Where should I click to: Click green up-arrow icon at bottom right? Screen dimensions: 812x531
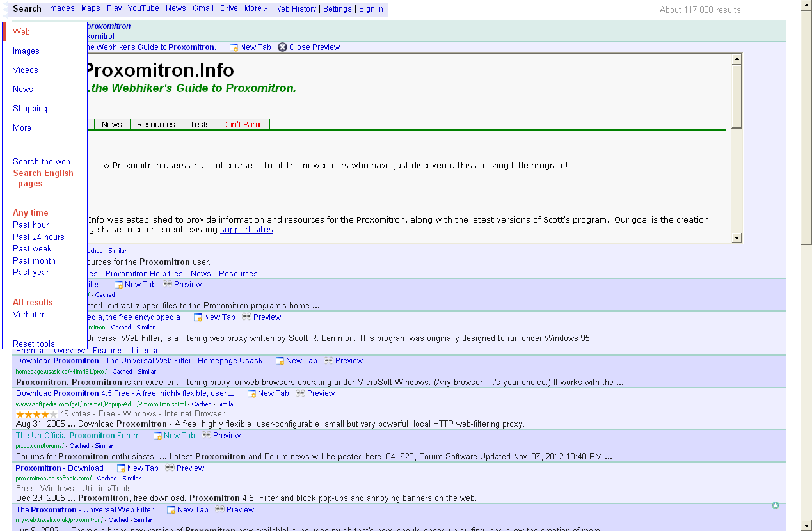(x=776, y=505)
